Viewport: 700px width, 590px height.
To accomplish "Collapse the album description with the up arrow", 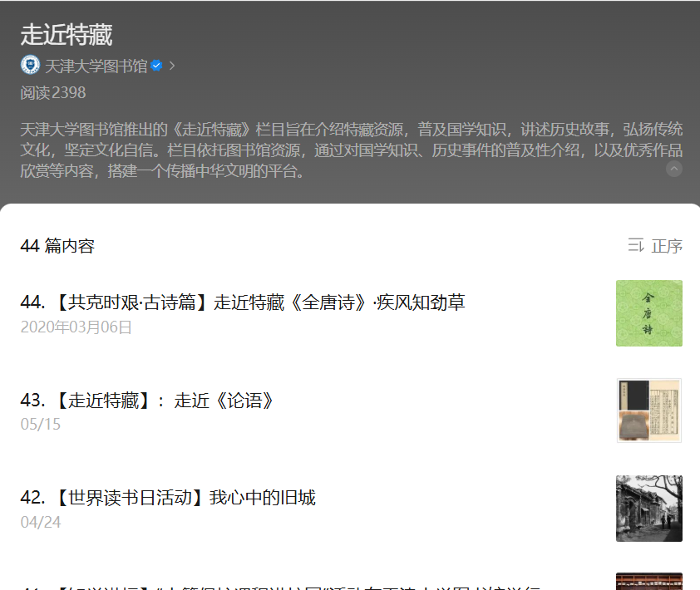I will point(674,169).
